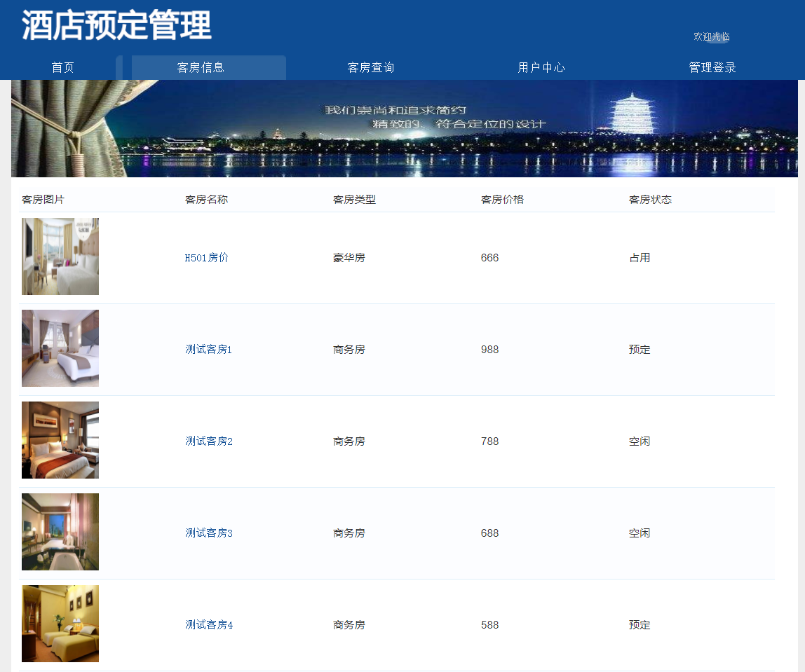Go to the 客房查询 tab
The width and height of the screenshot is (805, 672).
pyautogui.click(x=371, y=68)
